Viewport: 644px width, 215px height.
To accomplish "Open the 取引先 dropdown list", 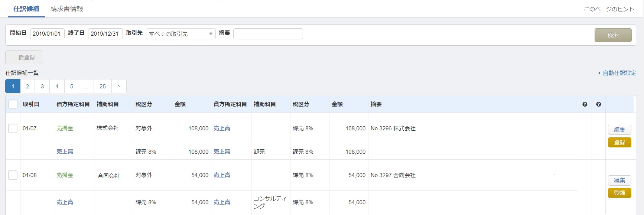I will point(180,34).
